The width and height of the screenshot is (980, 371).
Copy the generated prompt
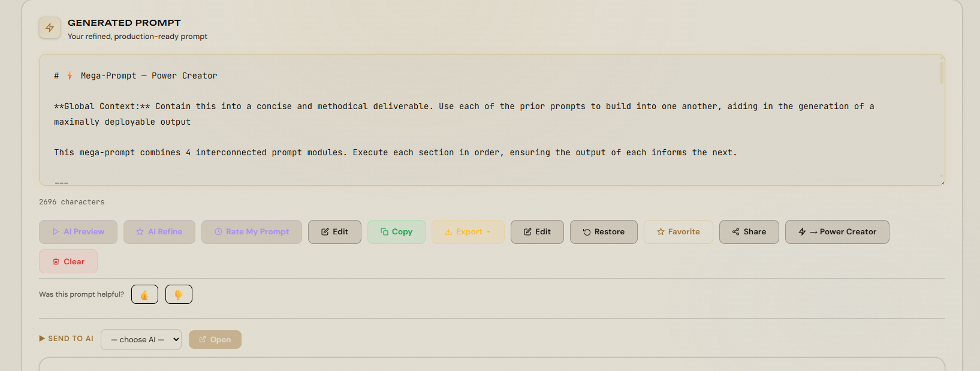point(396,232)
